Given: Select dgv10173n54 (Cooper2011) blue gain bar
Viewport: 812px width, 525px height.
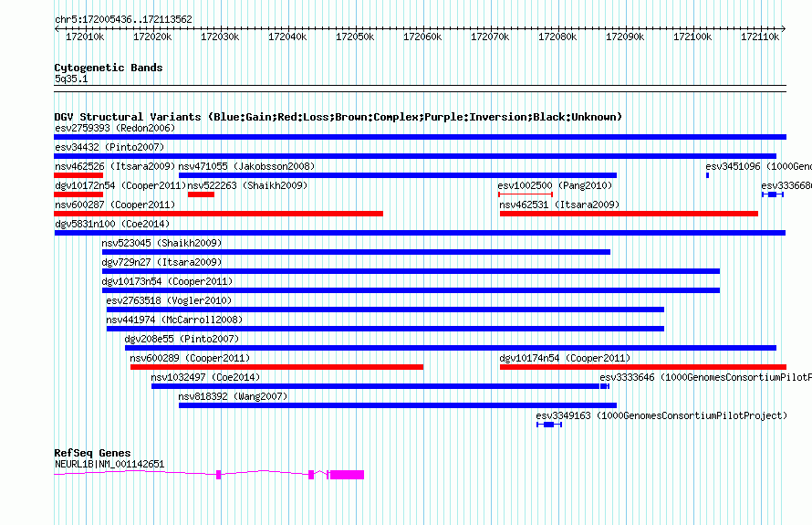Looking at the screenshot, I should tap(411, 290).
